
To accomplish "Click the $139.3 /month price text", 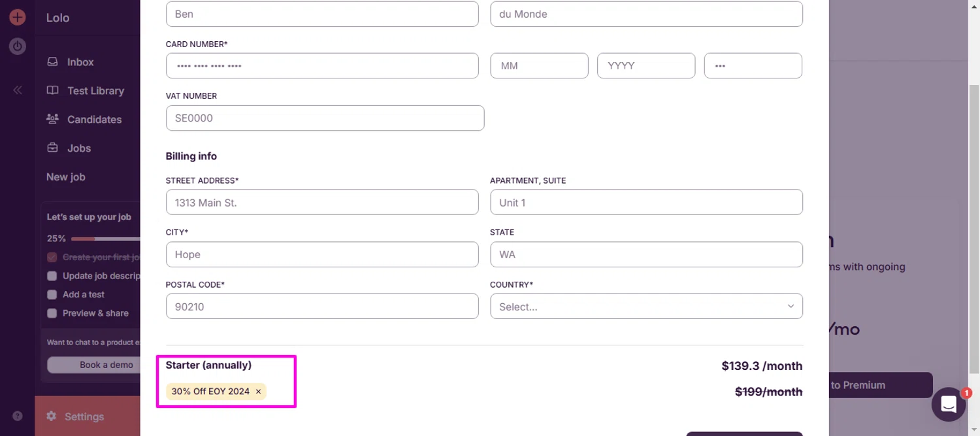I will pyautogui.click(x=762, y=366).
